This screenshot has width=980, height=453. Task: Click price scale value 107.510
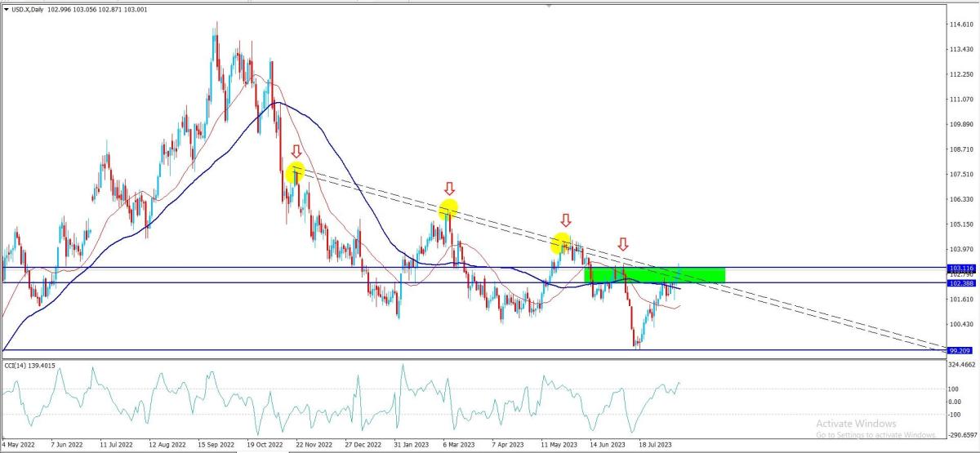click(x=960, y=175)
